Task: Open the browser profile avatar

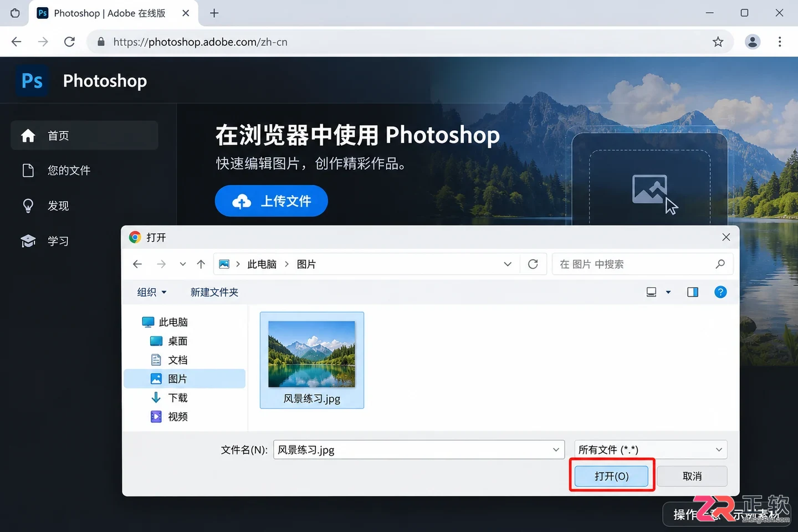Action: point(752,42)
